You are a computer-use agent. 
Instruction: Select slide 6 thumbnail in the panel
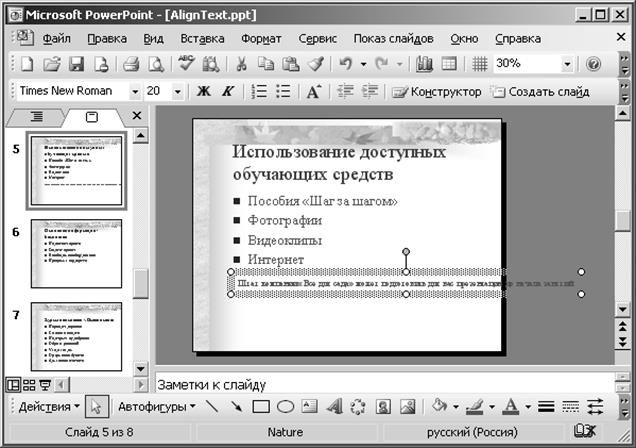pyautogui.click(x=76, y=245)
